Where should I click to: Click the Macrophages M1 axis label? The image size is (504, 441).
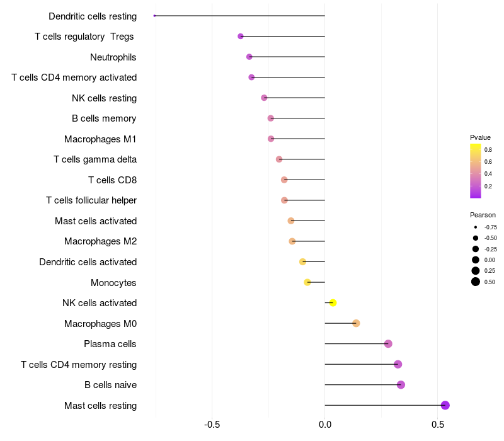point(100,139)
